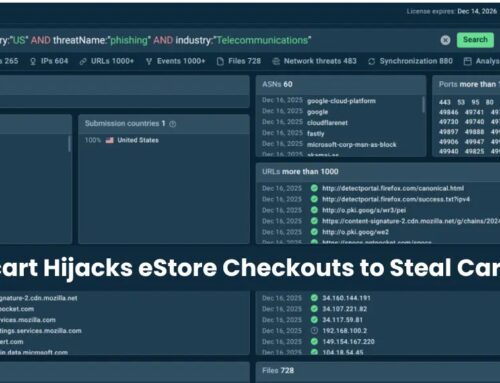Click the Files 728 panel header
500x383 pixels.
pos(378,371)
